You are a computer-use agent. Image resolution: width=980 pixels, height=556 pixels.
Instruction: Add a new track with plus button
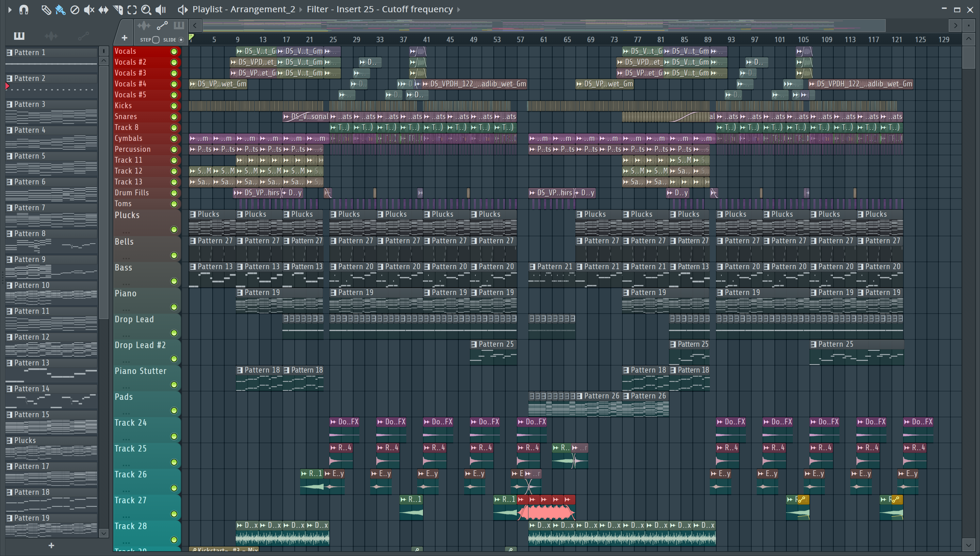(124, 38)
